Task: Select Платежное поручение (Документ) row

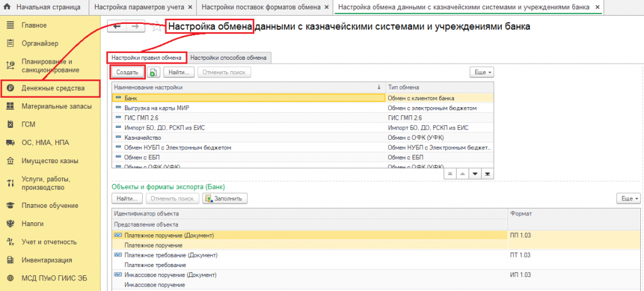Action: click(309, 236)
